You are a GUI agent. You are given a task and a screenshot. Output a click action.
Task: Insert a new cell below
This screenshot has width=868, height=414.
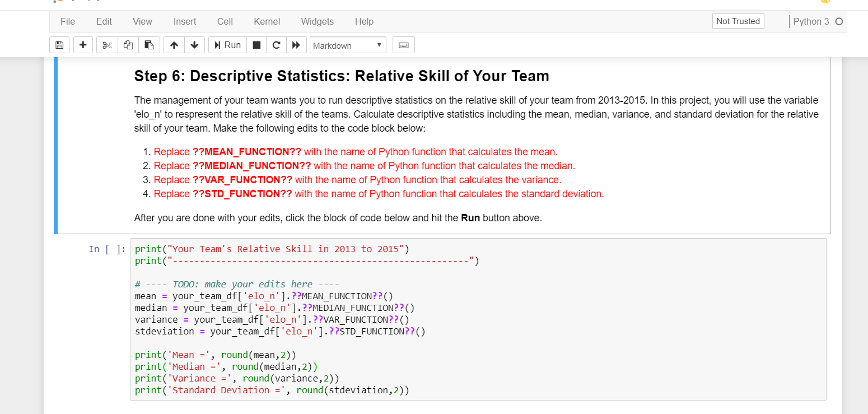click(83, 45)
